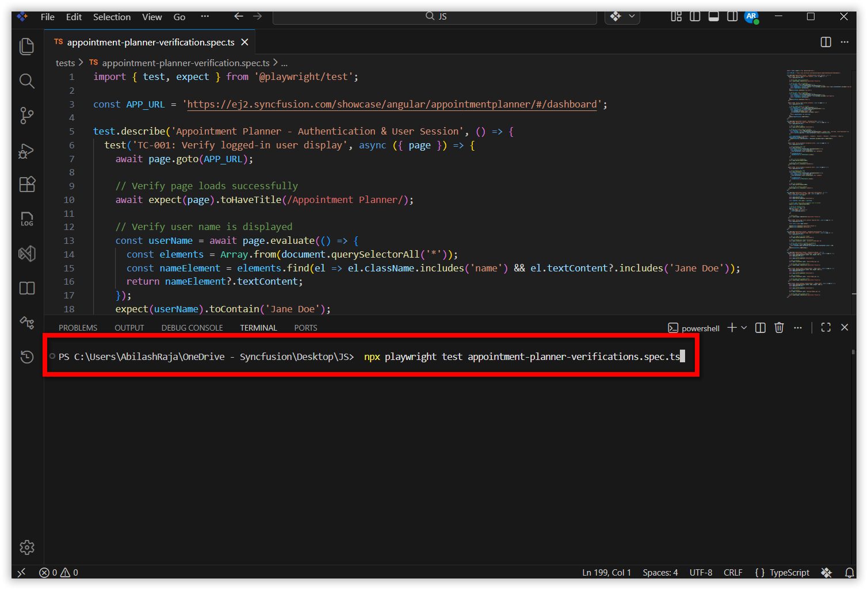This screenshot has height=590, width=868.
Task: Click the Copilot status icon in status bar
Action: point(827,573)
